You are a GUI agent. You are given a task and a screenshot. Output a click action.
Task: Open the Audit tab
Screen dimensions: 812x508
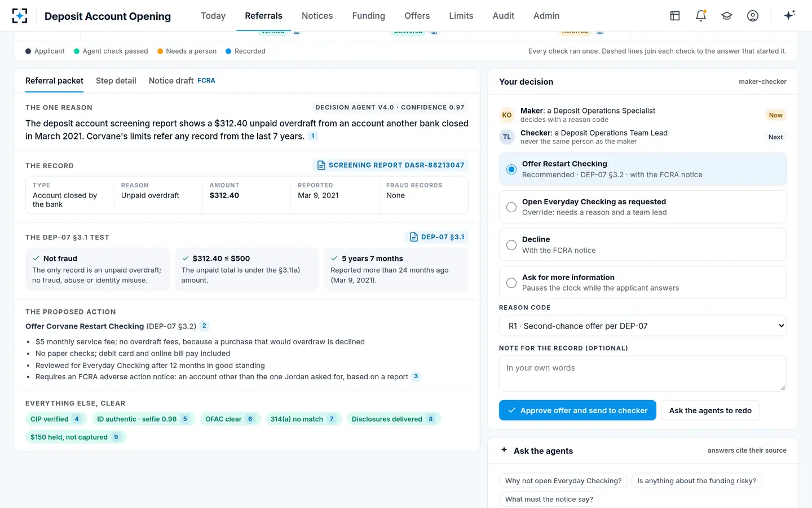click(x=504, y=16)
